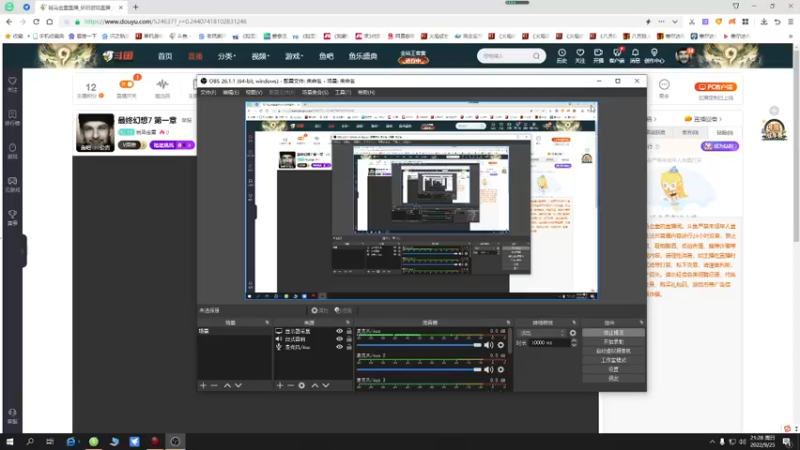This screenshot has width=800, height=450.
Task: Open the browser address bar dropdown arrow
Action: pos(674,22)
